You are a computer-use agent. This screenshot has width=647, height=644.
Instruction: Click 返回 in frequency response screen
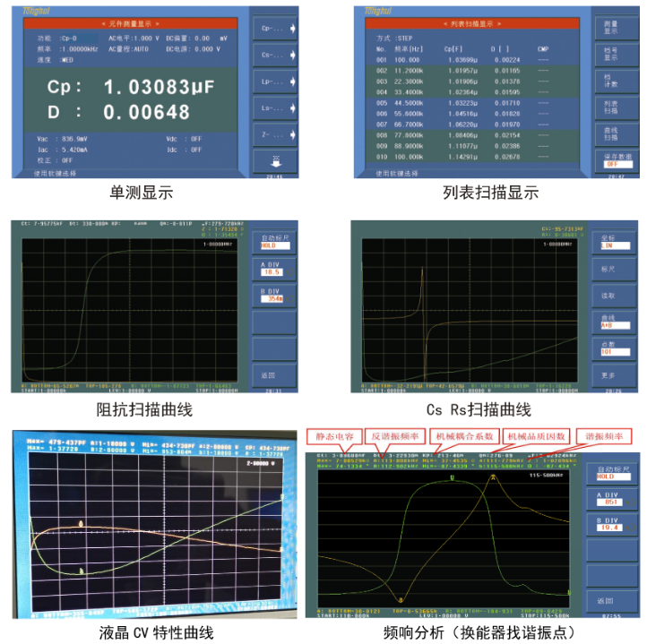pos(612,601)
